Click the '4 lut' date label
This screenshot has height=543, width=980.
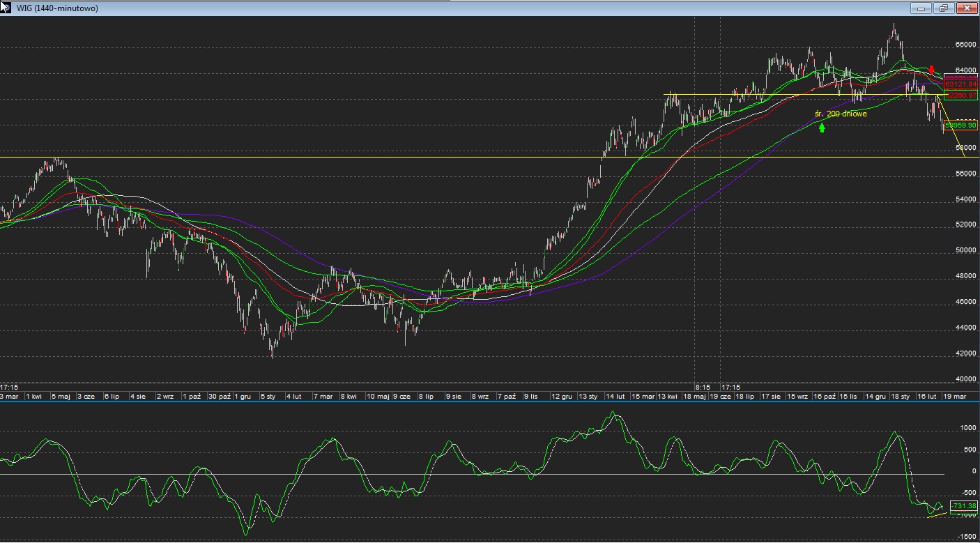[293, 396]
